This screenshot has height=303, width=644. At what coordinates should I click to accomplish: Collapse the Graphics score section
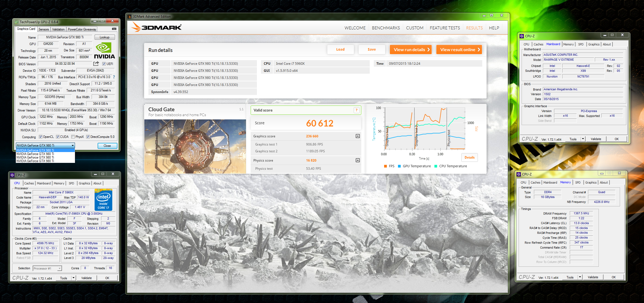coord(358,136)
